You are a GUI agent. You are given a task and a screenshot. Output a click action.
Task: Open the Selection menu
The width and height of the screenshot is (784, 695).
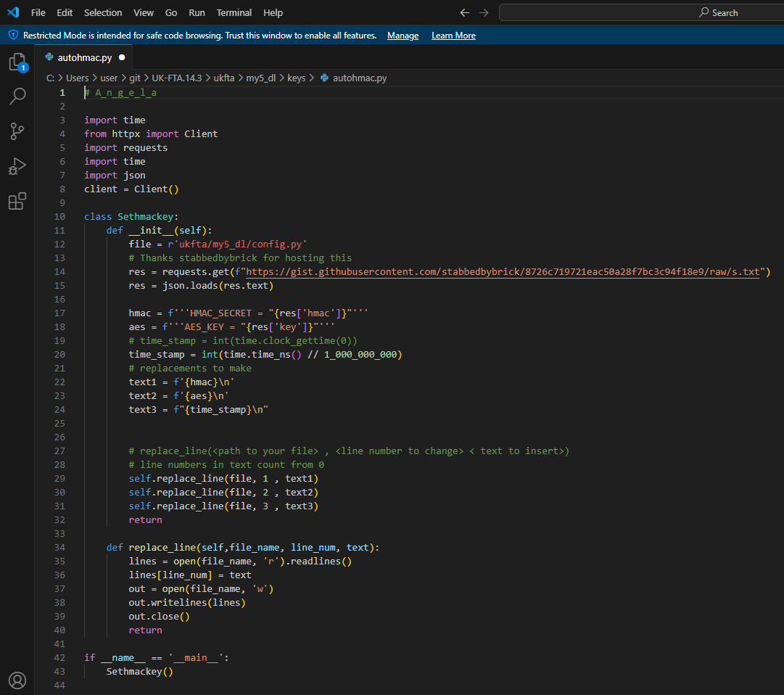[103, 12]
